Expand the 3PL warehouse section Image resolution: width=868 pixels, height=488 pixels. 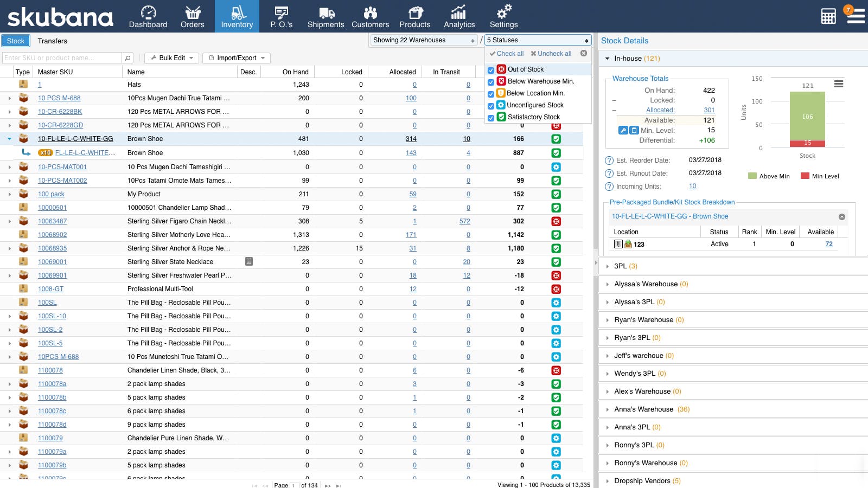click(x=607, y=266)
